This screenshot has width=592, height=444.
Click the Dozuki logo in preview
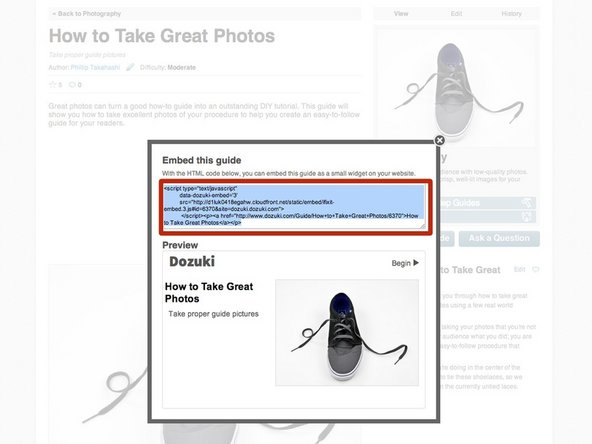coord(192,261)
